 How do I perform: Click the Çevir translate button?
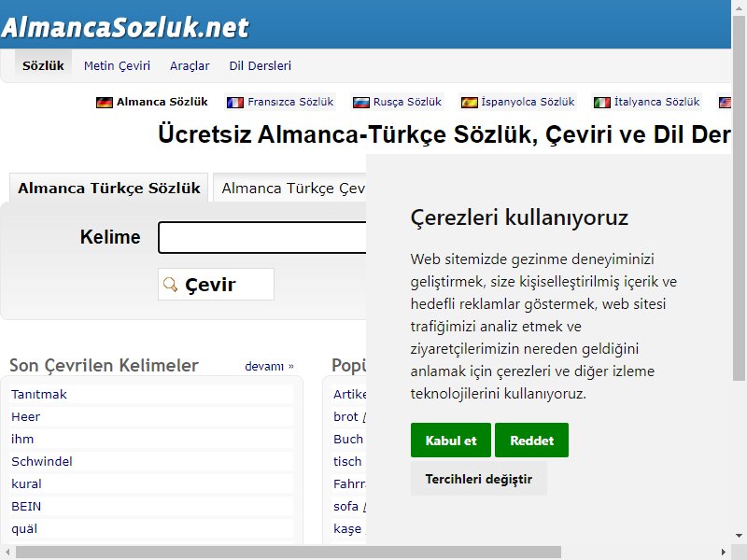[217, 285]
